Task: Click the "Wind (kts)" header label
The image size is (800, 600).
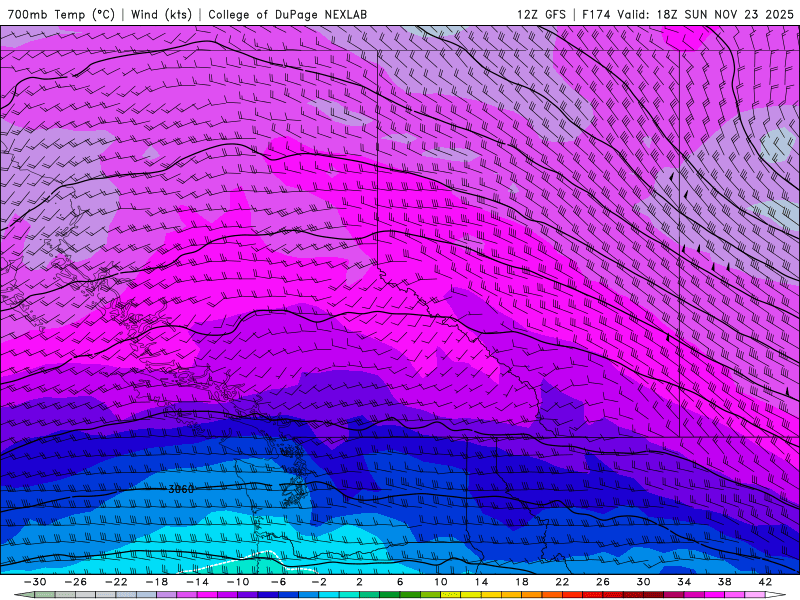Action: pyautogui.click(x=161, y=14)
